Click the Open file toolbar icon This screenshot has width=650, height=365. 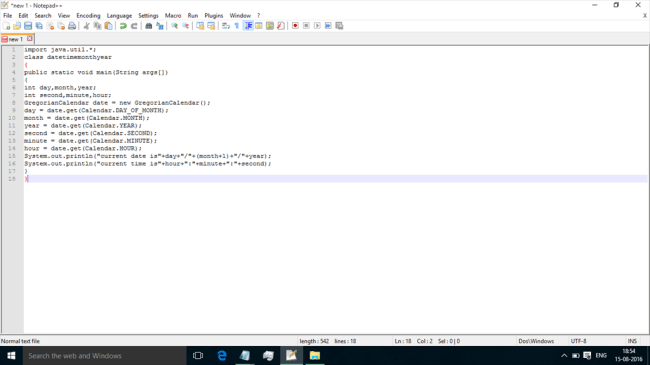tap(17, 26)
